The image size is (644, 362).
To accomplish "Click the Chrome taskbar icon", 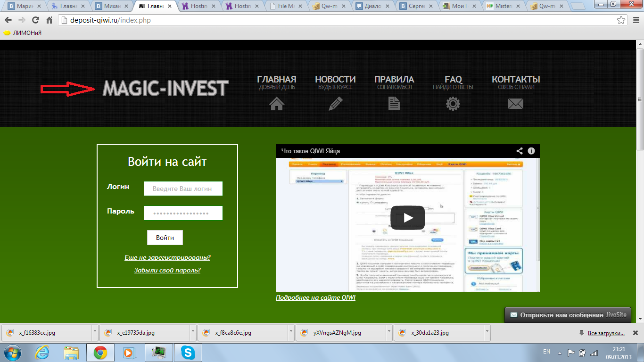I will (100, 353).
